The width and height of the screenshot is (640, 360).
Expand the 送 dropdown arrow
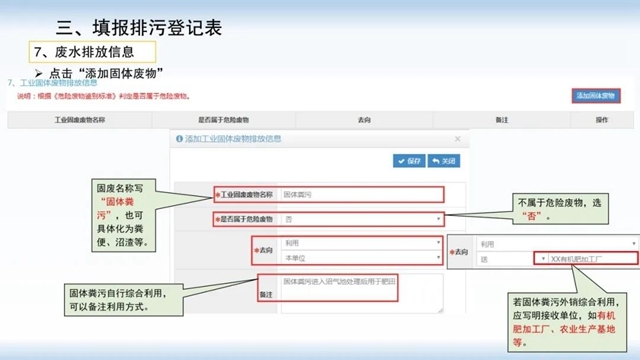point(543,259)
